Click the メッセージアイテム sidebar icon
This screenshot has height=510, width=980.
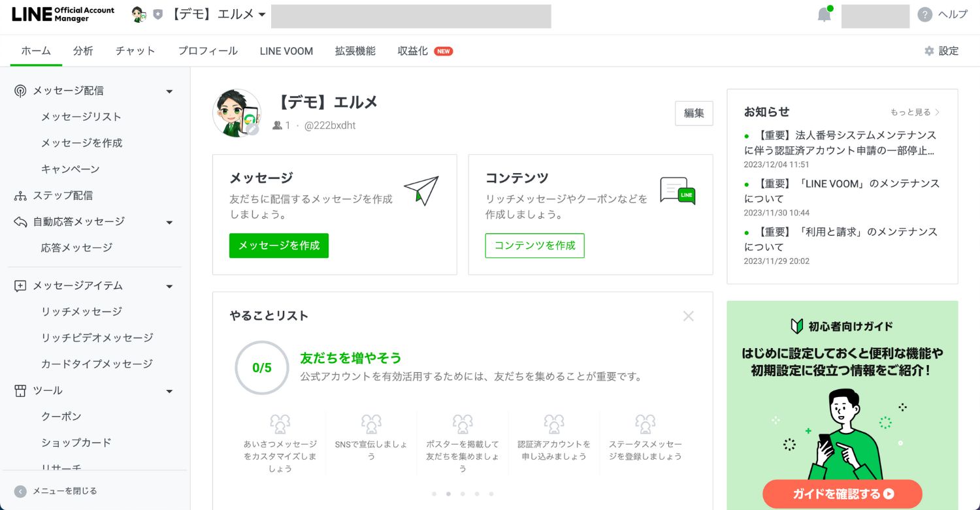coord(20,286)
